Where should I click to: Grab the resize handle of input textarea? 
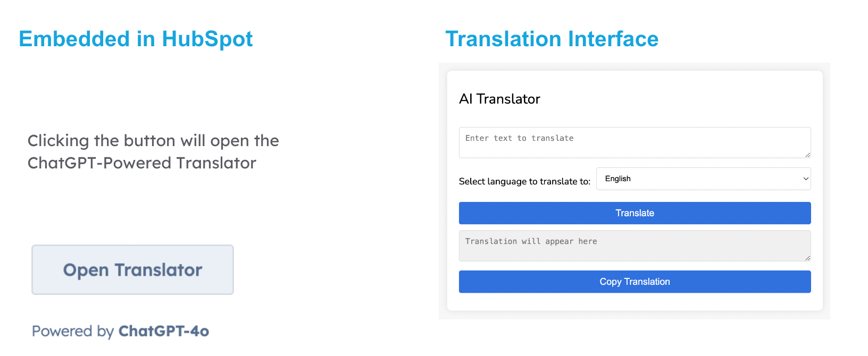click(x=807, y=155)
